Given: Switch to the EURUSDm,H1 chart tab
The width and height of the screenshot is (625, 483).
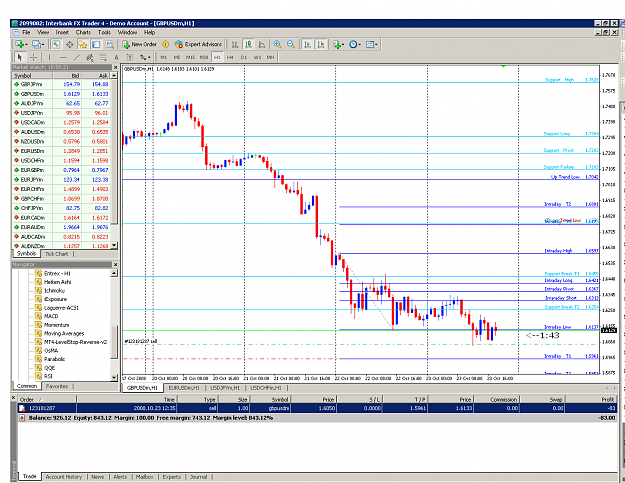Looking at the screenshot, I should click(184, 388).
